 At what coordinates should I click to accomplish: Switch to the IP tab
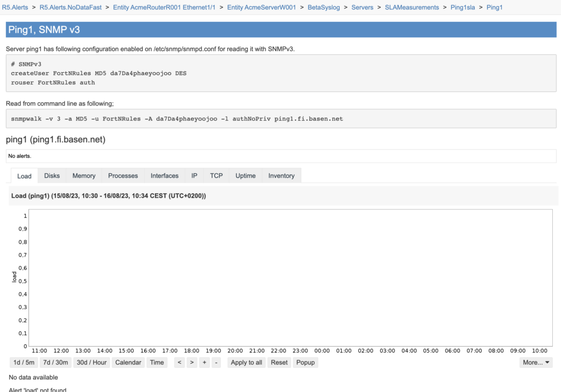pyautogui.click(x=194, y=176)
